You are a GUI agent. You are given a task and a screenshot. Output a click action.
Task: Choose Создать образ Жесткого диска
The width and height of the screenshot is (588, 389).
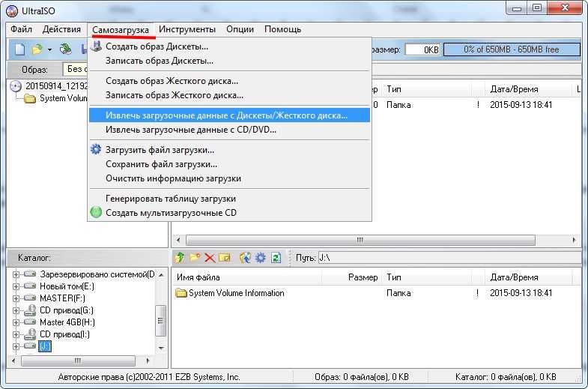(x=229, y=81)
